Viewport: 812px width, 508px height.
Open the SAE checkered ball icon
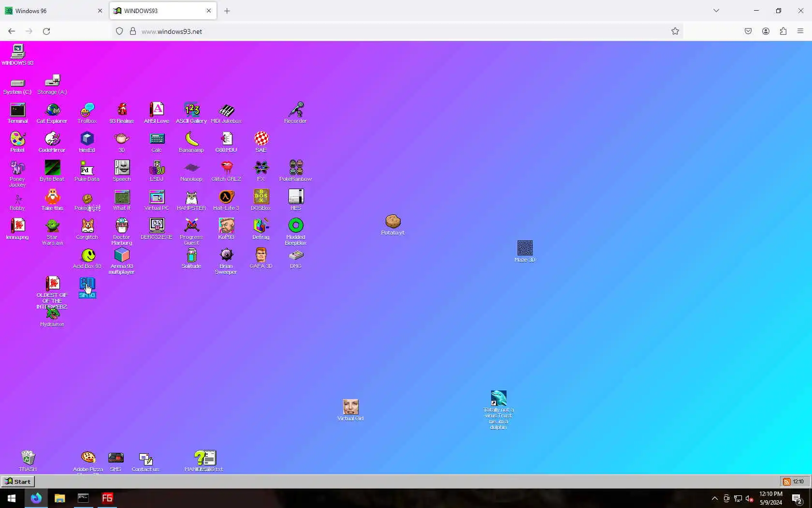point(261,142)
